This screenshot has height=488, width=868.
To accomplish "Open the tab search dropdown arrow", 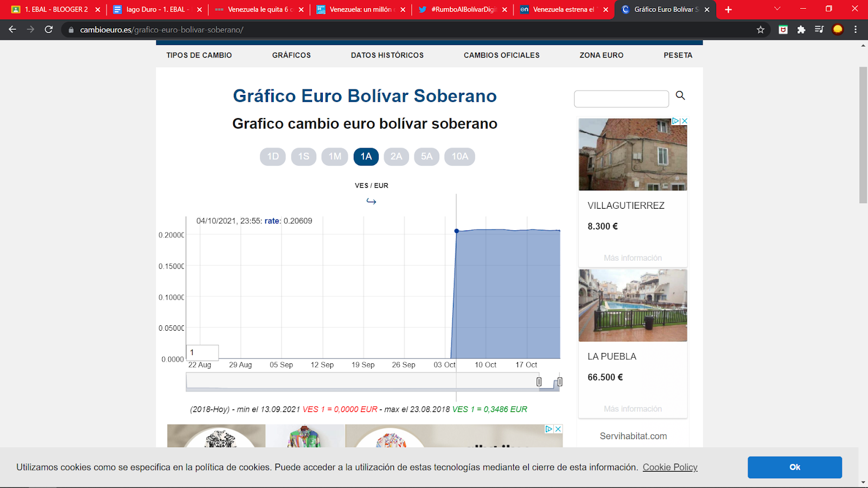I will click(777, 9).
